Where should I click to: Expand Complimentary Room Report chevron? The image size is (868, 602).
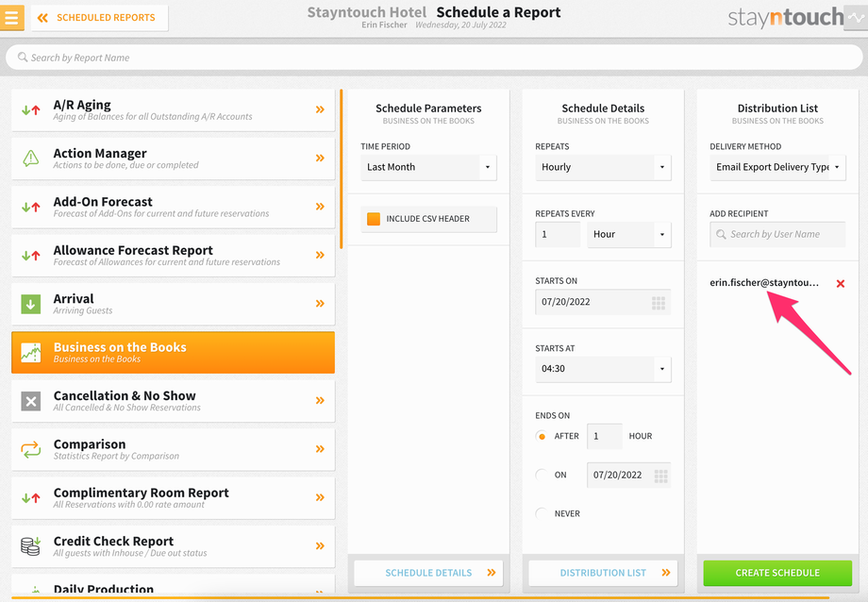(x=320, y=497)
